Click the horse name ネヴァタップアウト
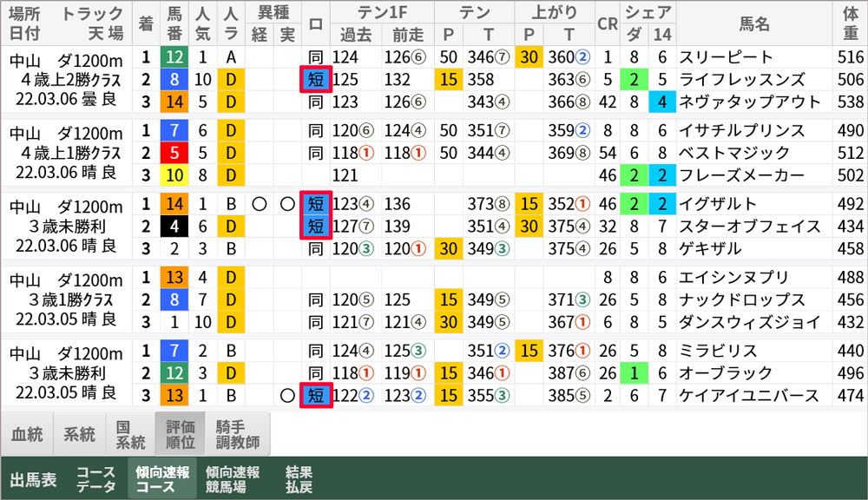The width and height of the screenshot is (868, 500). [750, 102]
